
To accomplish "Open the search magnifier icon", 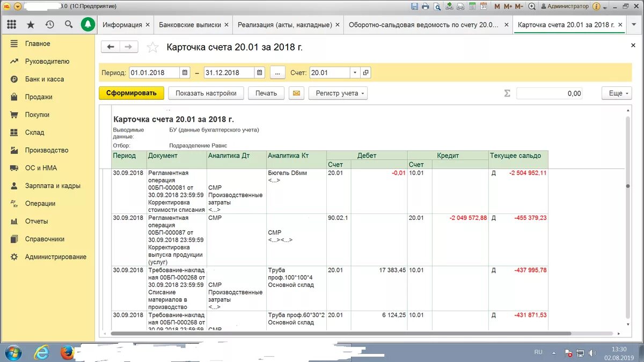I will pyautogui.click(x=68, y=25).
